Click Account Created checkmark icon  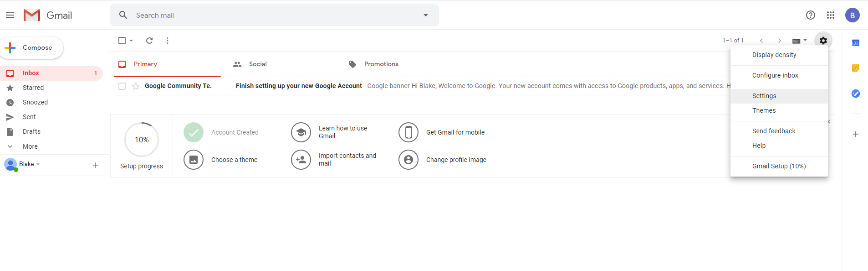(x=194, y=132)
